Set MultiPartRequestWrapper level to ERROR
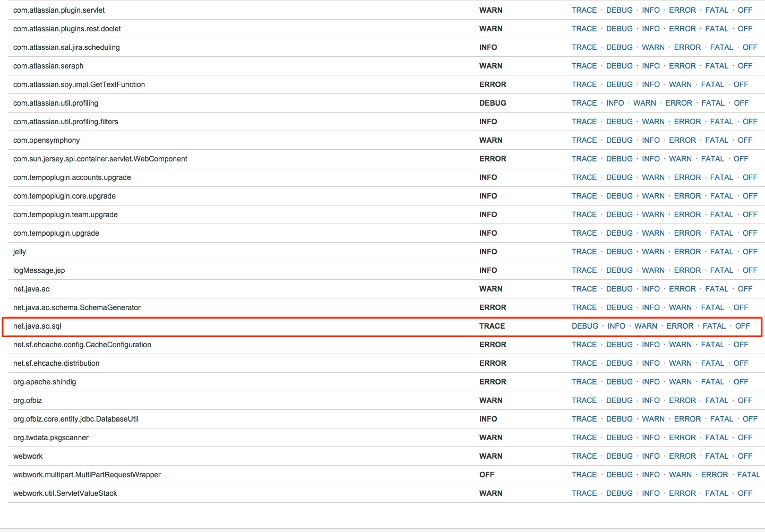The image size is (765, 532). coord(715,475)
